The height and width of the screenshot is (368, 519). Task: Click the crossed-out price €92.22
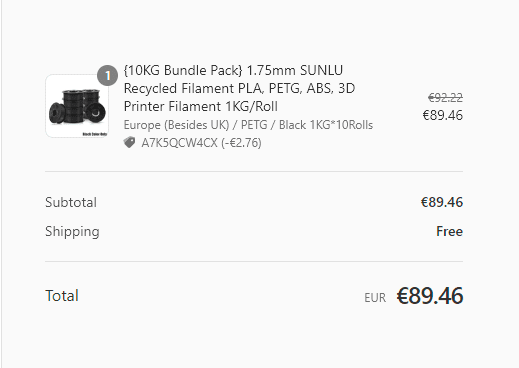point(445,98)
